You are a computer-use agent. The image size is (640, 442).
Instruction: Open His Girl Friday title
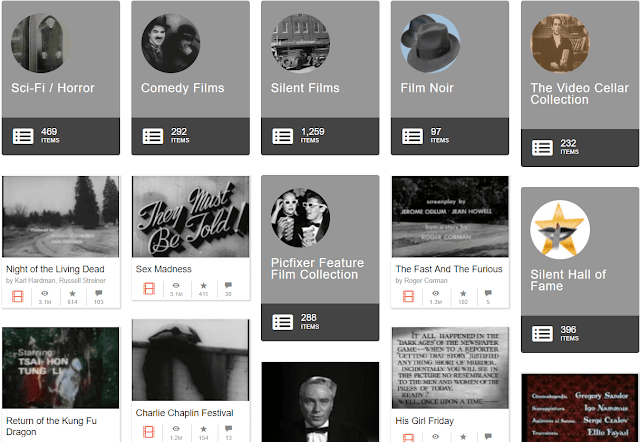pyautogui.click(x=424, y=421)
